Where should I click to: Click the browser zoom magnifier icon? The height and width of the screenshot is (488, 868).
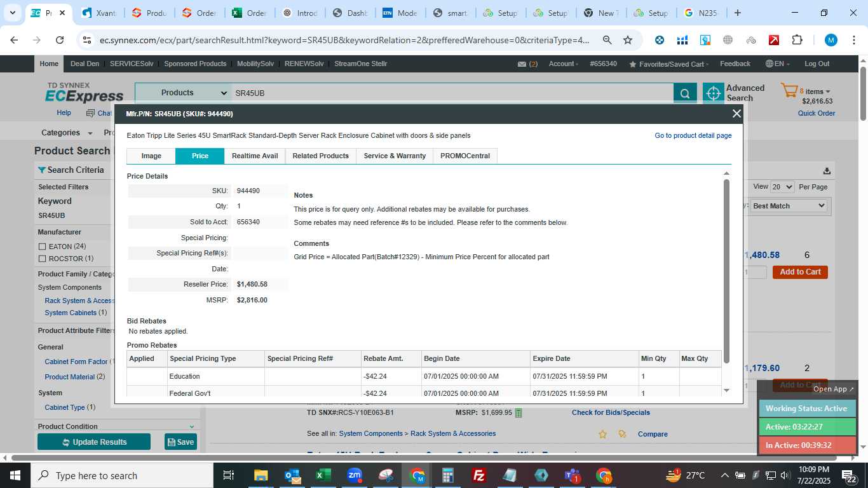[607, 40]
